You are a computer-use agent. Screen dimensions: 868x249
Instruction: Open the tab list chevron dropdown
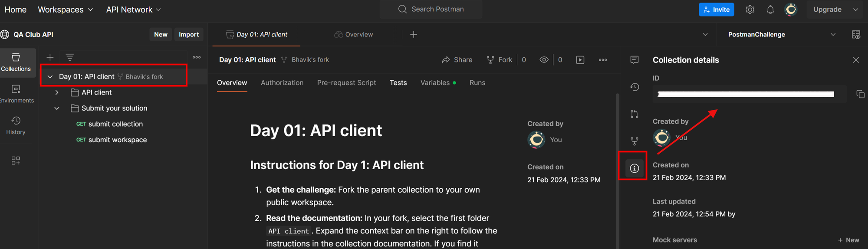click(x=705, y=35)
